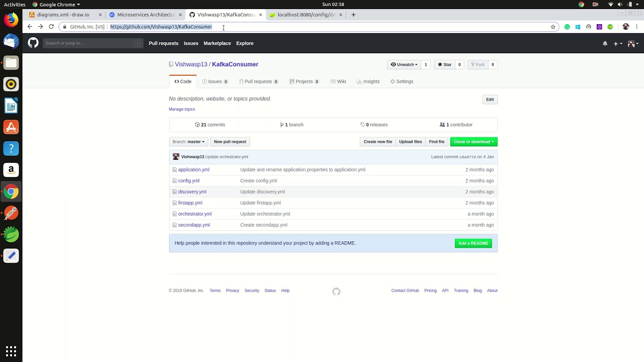Open the plus create-new dropdown
This screenshot has width=644, height=362.
tap(618, 44)
